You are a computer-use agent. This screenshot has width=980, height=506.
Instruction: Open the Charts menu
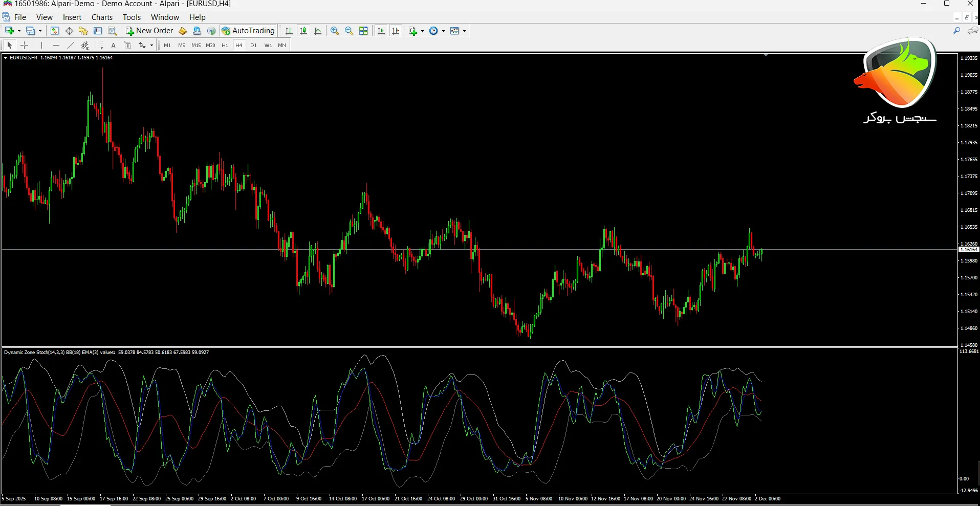pyautogui.click(x=102, y=17)
